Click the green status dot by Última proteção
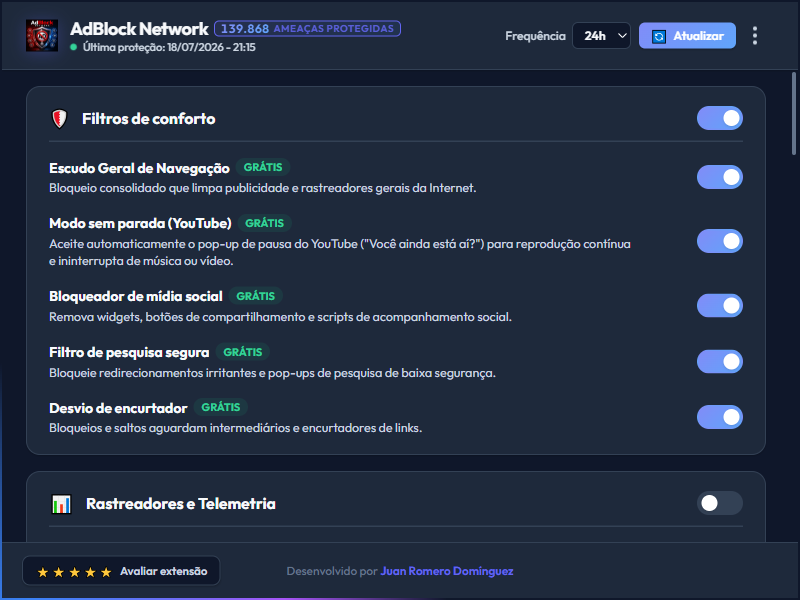Image resolution: width=800 pixels, height=600 pixels. pyautogui.click(x=73, y=47)
